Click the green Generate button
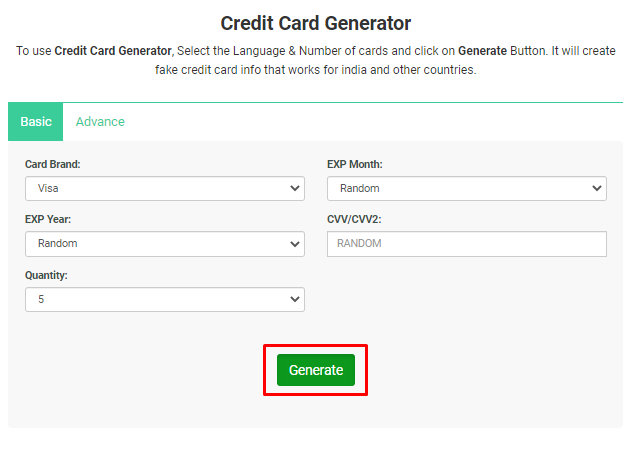This screenshot has height=449, width=633. [x=316, y=370]
